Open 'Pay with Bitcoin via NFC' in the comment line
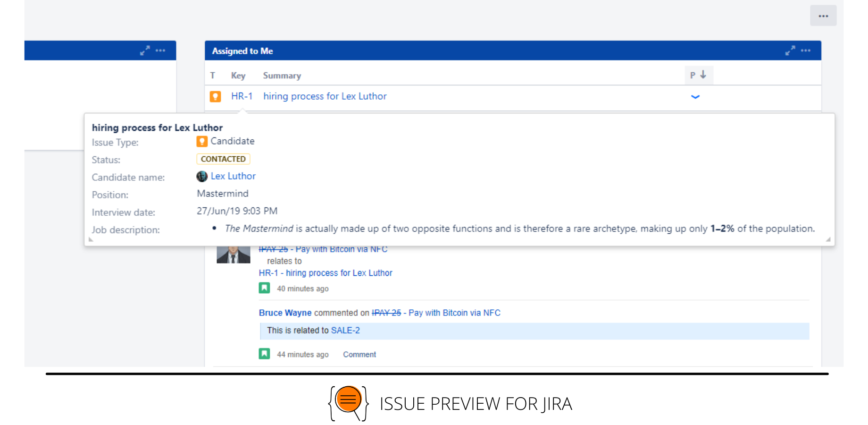The width and height of the screenshot is (868, 425). pos(454,313)
